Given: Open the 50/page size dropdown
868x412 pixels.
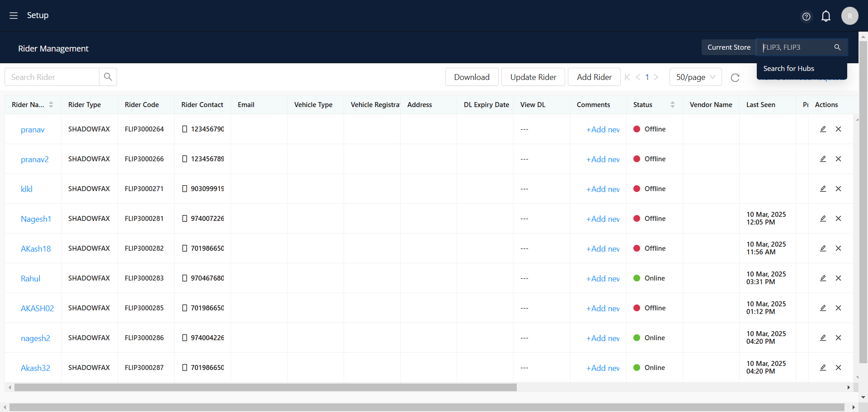Looking at the screenshot, I should 695,77.
